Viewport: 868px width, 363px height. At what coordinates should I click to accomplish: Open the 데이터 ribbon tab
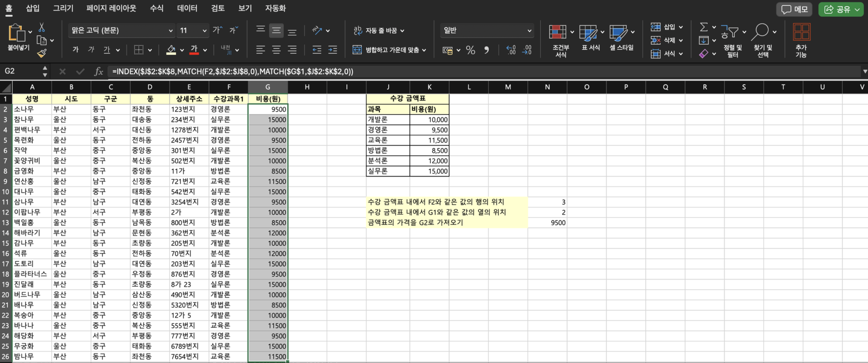(187, 8)
